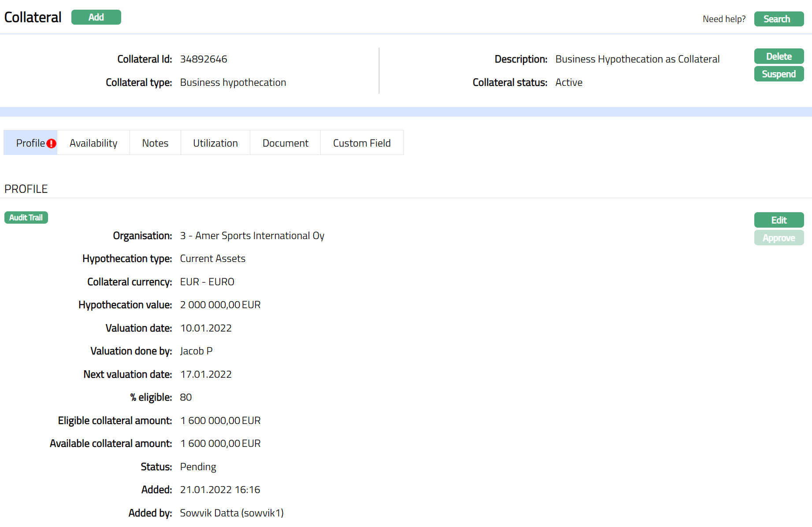Click the Collateral page heading
This screenshot has width=812, height=527.
[x=33, y=17]
